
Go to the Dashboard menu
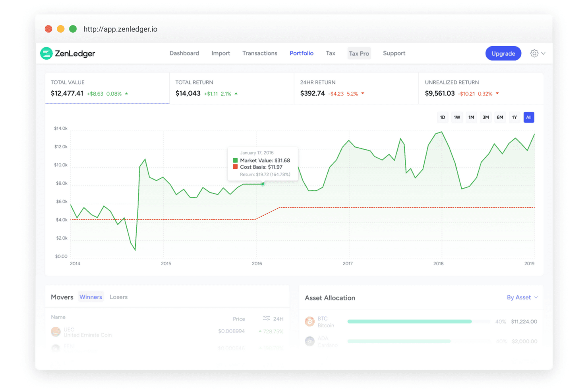(184, 53)
